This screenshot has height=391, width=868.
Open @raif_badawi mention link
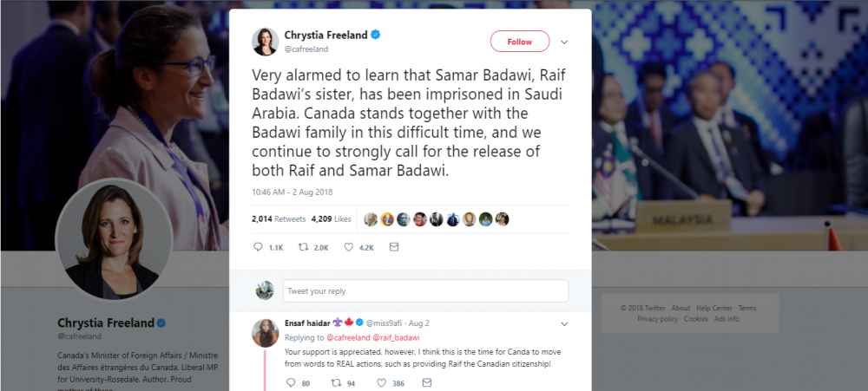click(x=397, y=337)
